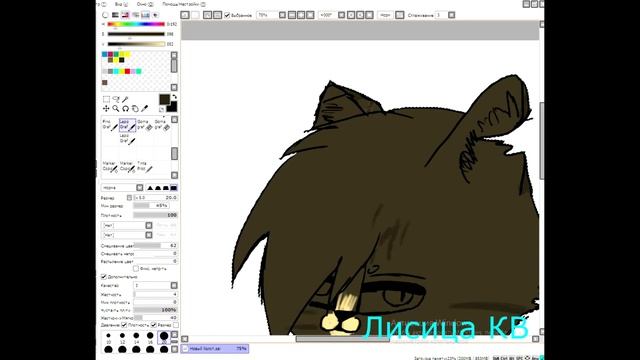Toggle the size multiplier button beside Размер

[x=129, y=198]
